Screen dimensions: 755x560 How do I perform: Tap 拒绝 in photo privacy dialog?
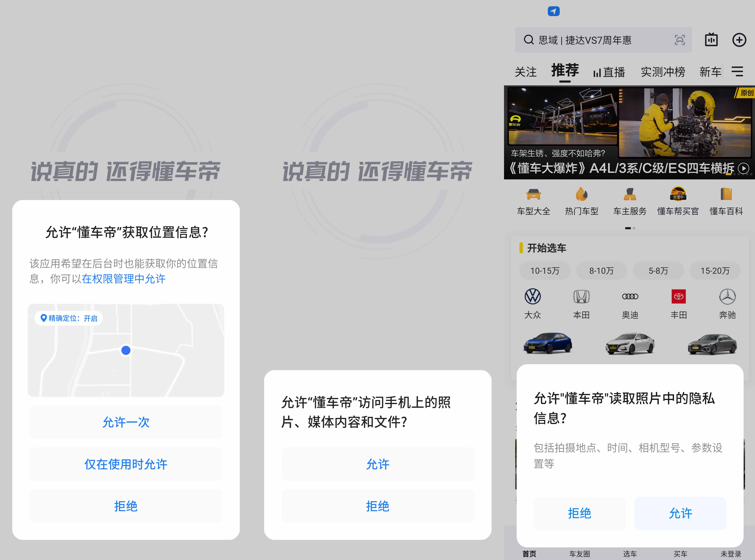[580, 513]
